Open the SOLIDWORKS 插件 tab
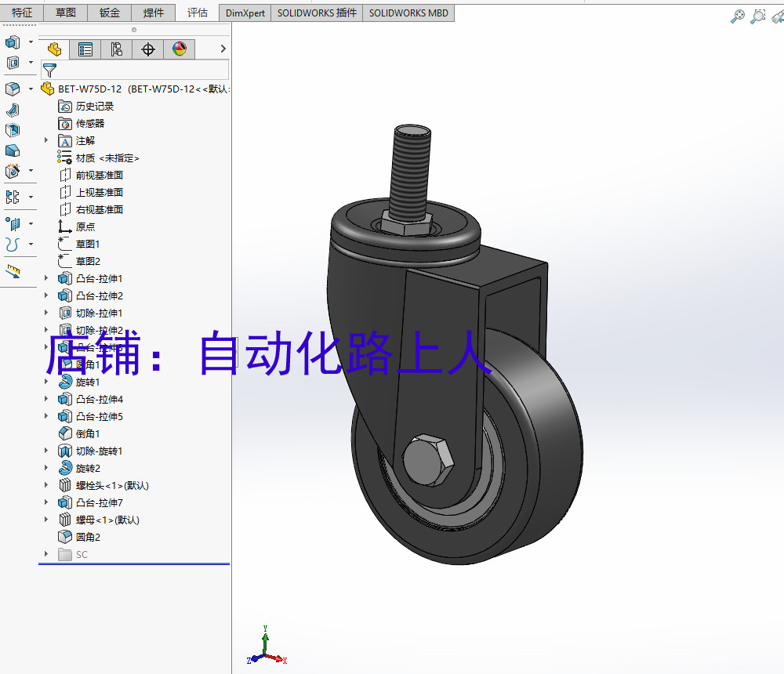 [317, 13]
